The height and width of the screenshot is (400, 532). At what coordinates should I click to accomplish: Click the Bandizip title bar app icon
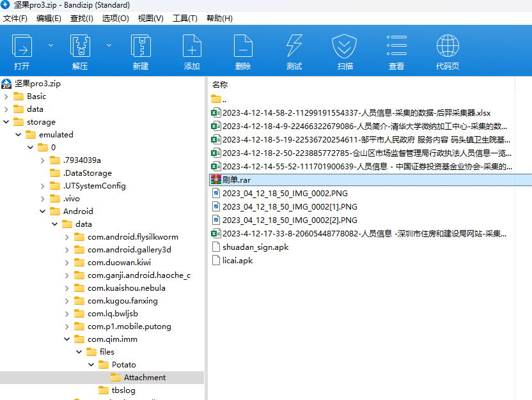(x=5, y=4)
